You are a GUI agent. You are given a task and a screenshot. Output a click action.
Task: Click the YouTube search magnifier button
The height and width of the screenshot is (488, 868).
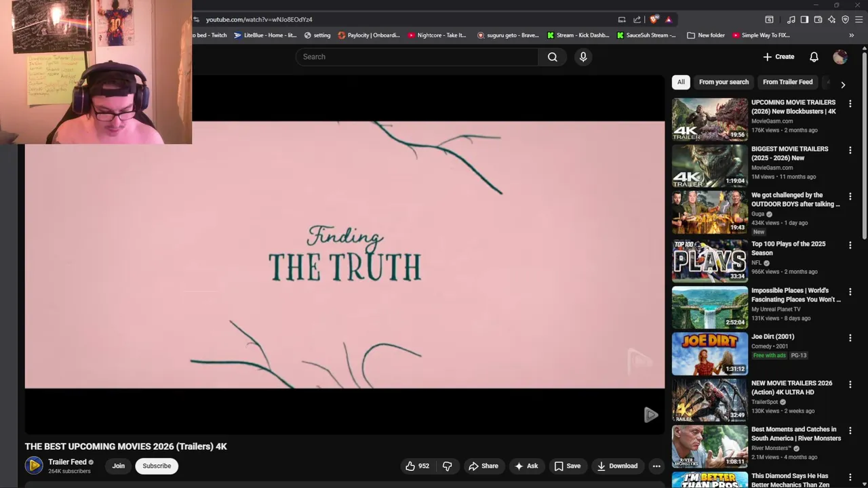(553, 57)
